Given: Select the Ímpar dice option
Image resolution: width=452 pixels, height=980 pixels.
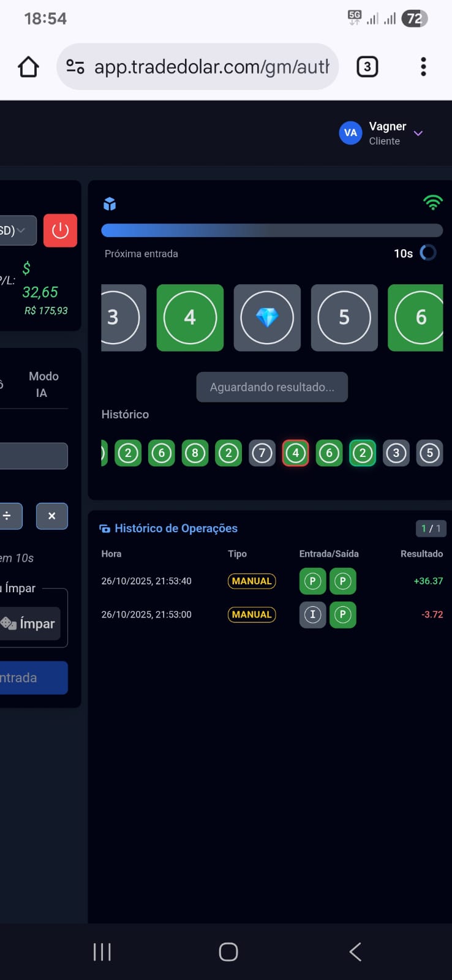Looking at the screenshot, I should click(29, 624).
